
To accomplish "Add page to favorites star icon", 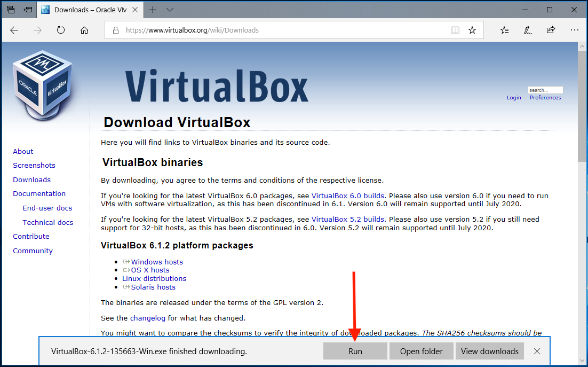I will pyautogui.click(x=472, y=30).
